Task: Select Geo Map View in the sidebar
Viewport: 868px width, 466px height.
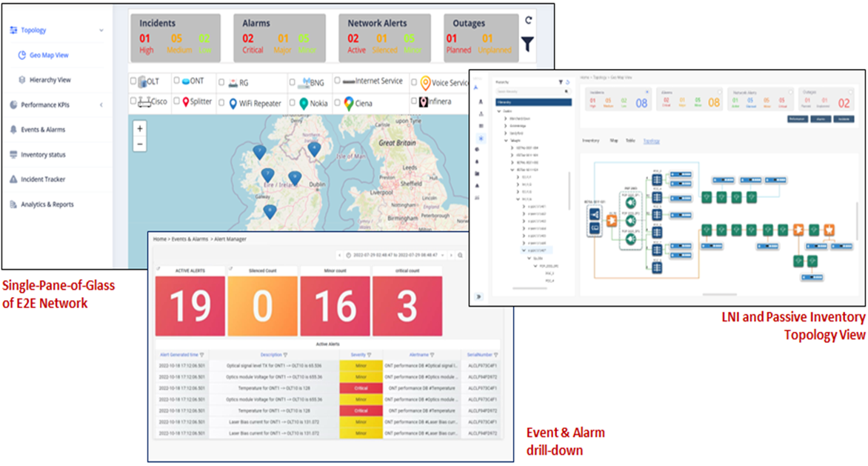Action: pos(49,56)
